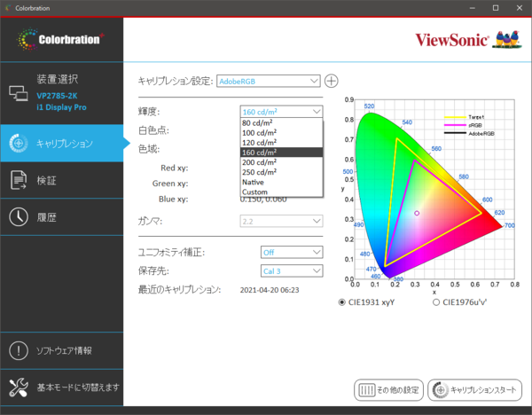
Task: Click VP2785-2K device name text
Action: tap(57, 96)
